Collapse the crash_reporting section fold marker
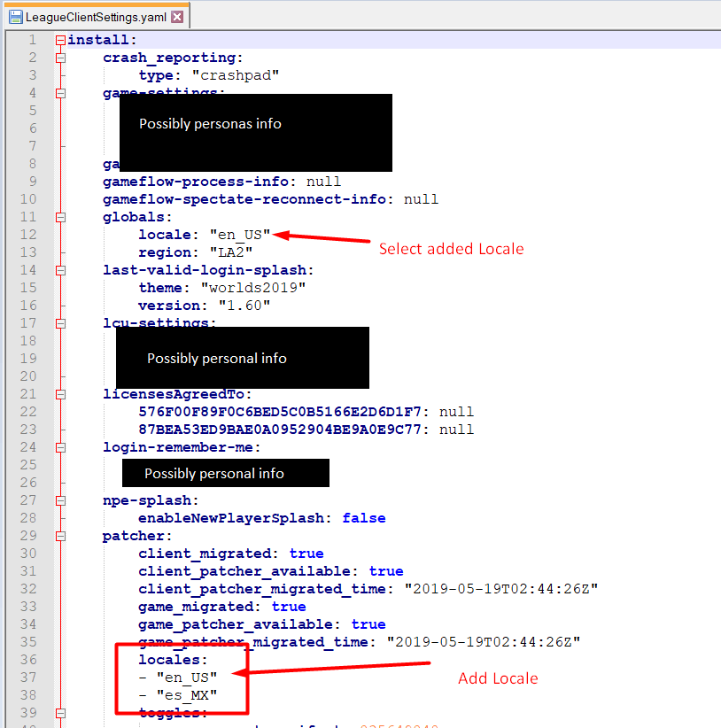This screenshot has height=728, width=721. pos(60,58)
